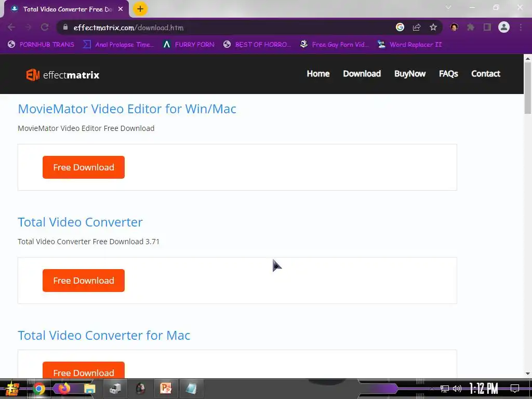Viewport: 532px width, 399px height.
Task: Open Chrome from the taskbar
Action: point(38,389)
